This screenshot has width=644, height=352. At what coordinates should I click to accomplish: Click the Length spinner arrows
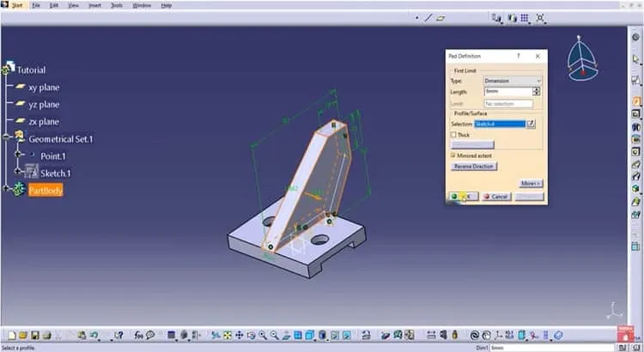point(537,91)
